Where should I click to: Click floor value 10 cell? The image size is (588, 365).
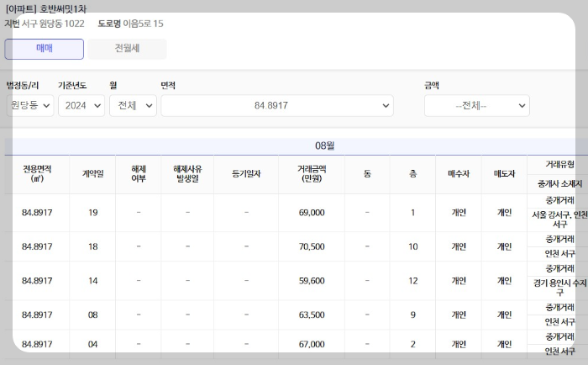click(413, 246)
